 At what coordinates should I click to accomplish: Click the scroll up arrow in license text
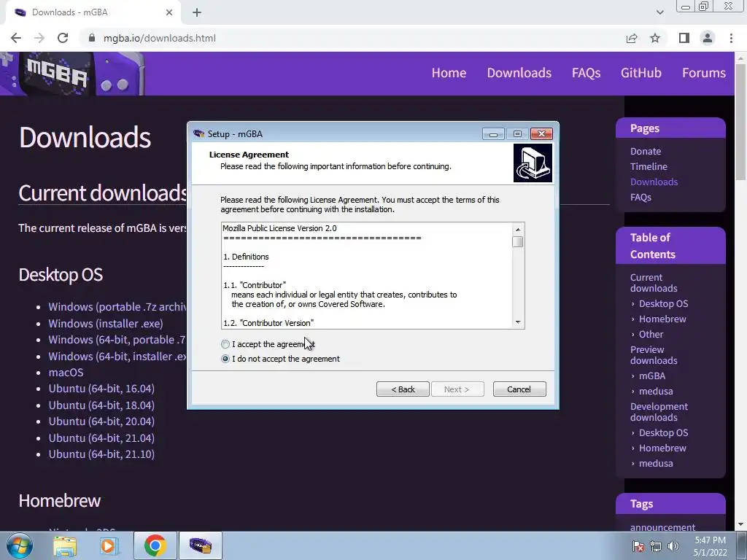coord(518,230)
